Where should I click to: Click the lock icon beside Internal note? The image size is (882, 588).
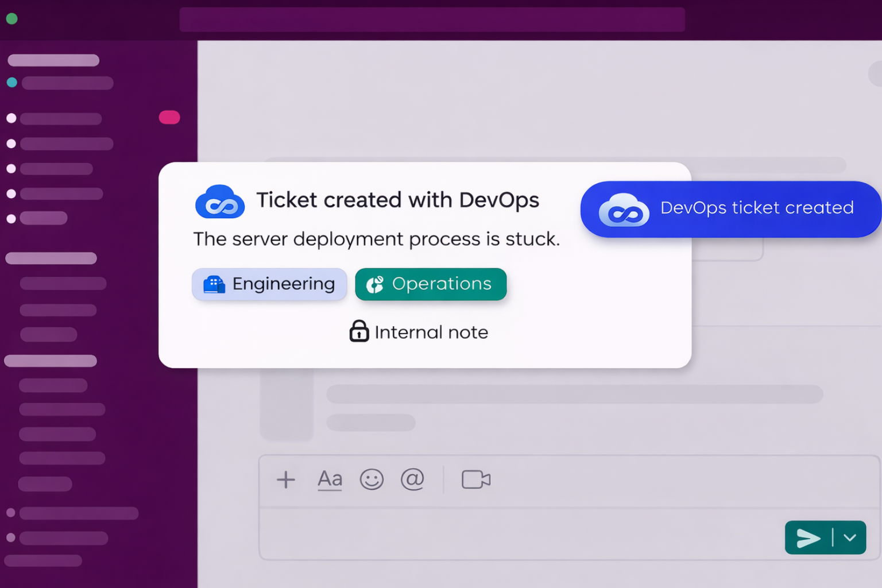click(x=359, y=331)
